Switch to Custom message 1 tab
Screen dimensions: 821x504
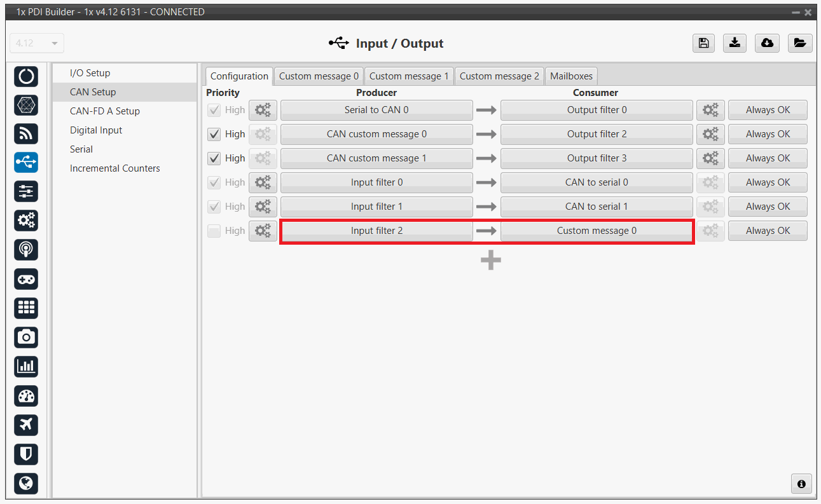tap(409, 76)
